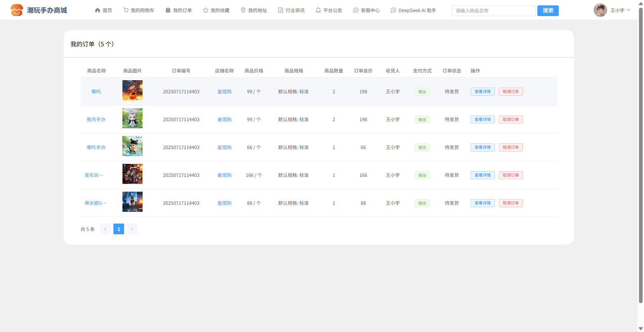Open 我的订单 menu item

[x=179, y=10]
